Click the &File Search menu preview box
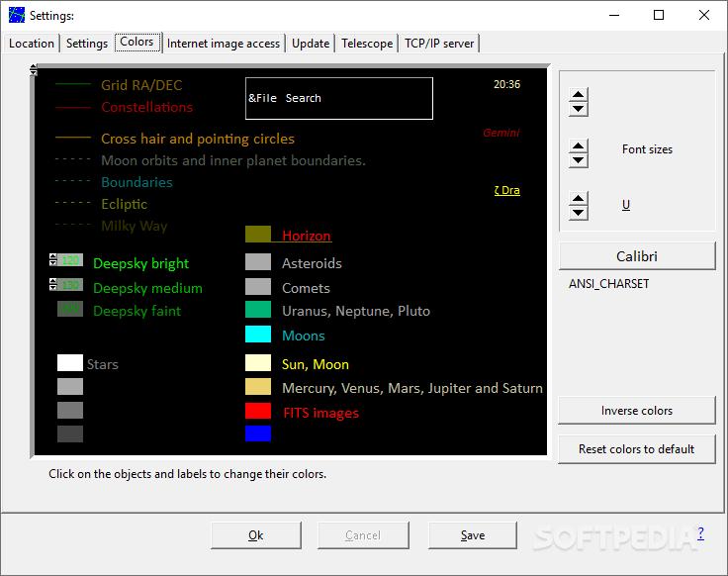Image resolution: width=728 pixels, height=576 pixels. pos(339,99)
